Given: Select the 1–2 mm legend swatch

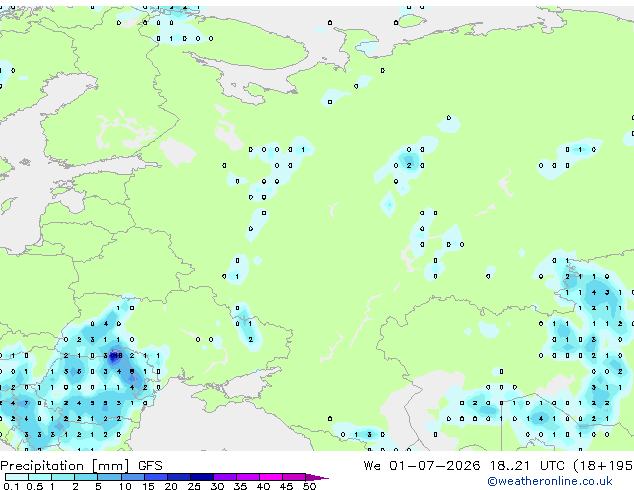Looking at the screenshot, I should (x=63, y=477).
